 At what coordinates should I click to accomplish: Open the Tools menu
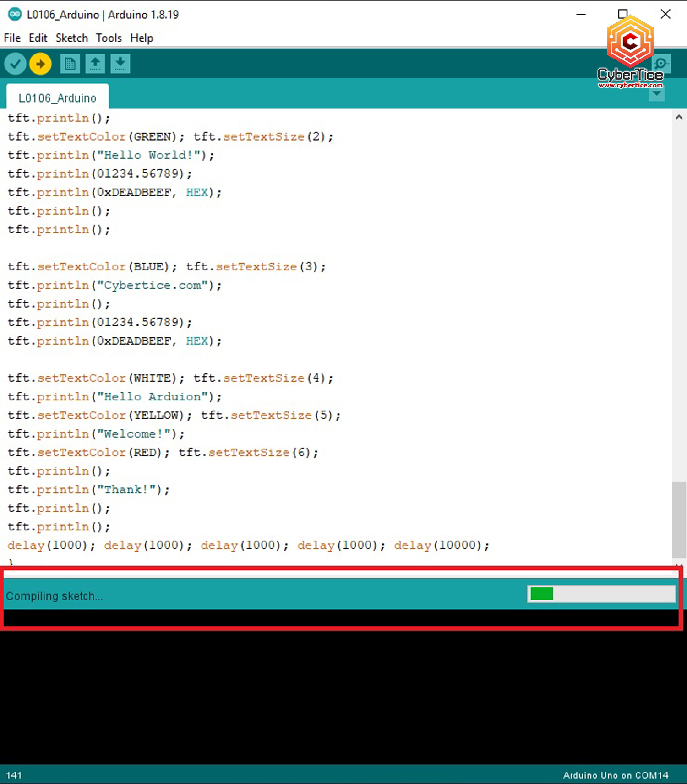pyautogui.click(x=109, y=38)
